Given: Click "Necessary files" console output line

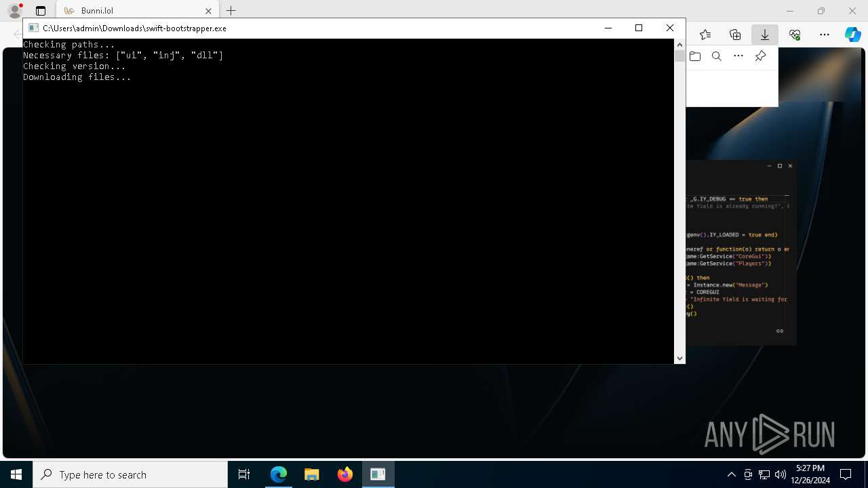Looking at the screenshot, I should 123,56.
